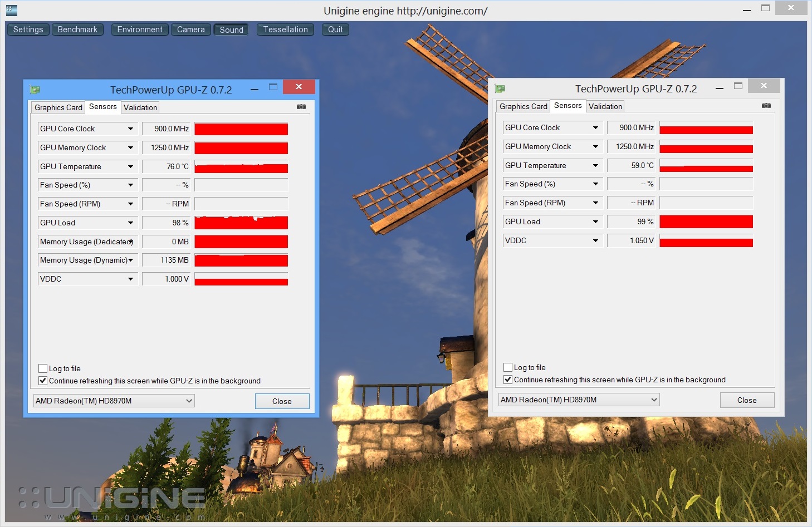The height and width of the screenshot is (527, 812).
Task: Open Tessellation options in Unigine
Action: 286,29
